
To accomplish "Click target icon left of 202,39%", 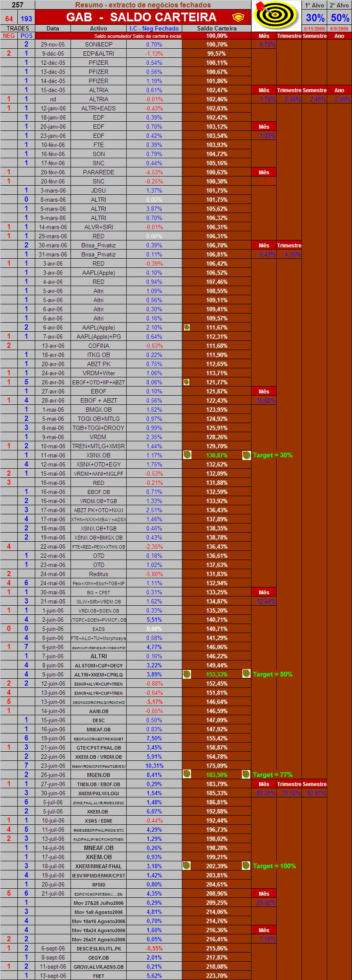I will (187, 866).
